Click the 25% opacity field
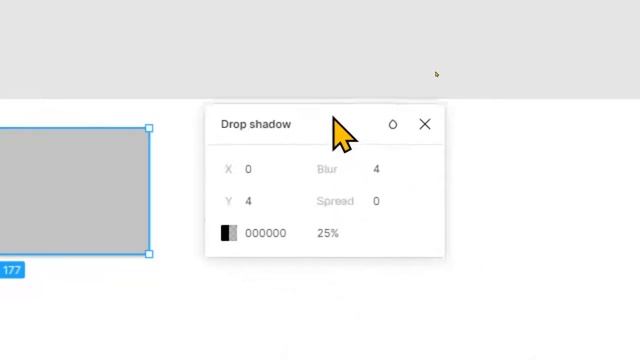This screenshot has height=360, width=640. click(328, 233)
